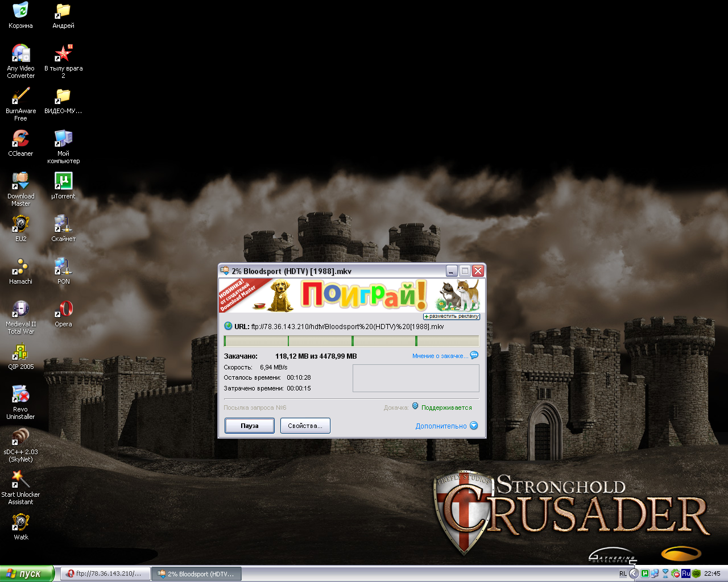Viewport: 728px width, 582px height.
Task: Click the elapsed time value 00:00:15
Action: coord(299,389)
